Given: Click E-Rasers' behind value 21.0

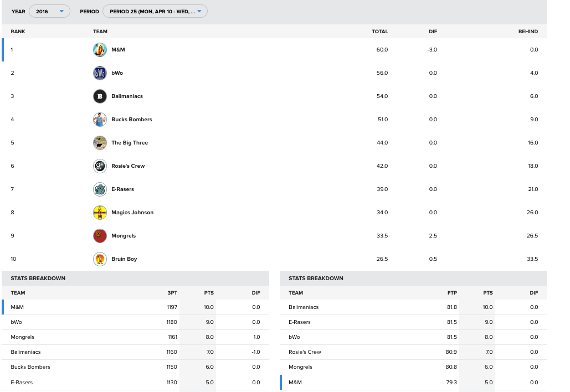Looking at the screenshot, I should tap(533, 189).
